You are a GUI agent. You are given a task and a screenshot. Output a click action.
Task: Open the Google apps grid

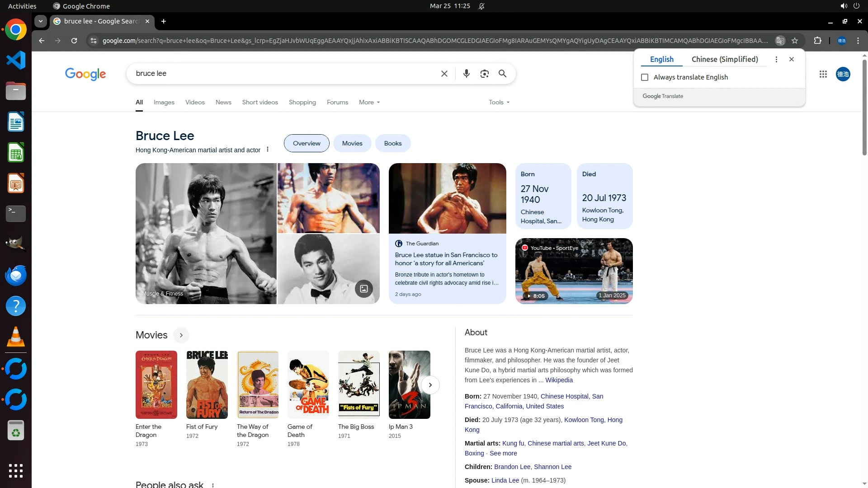(823, 74)
